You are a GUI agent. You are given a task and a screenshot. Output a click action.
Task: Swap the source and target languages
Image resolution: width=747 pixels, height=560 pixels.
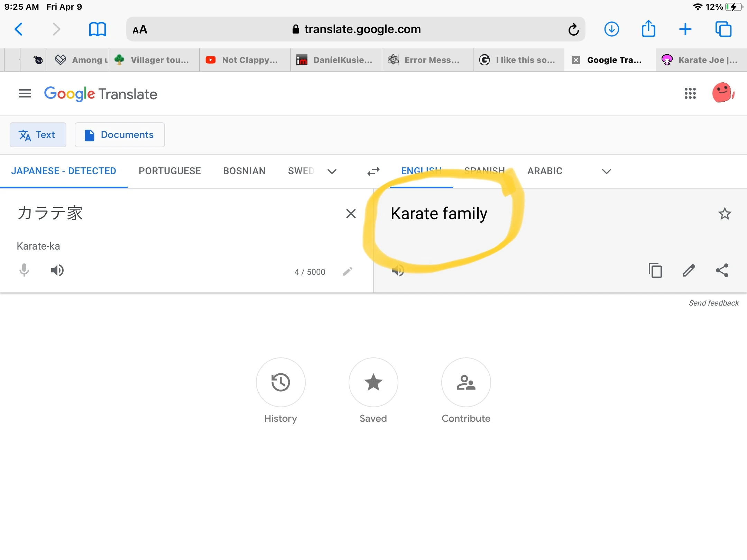coord(373,171)
